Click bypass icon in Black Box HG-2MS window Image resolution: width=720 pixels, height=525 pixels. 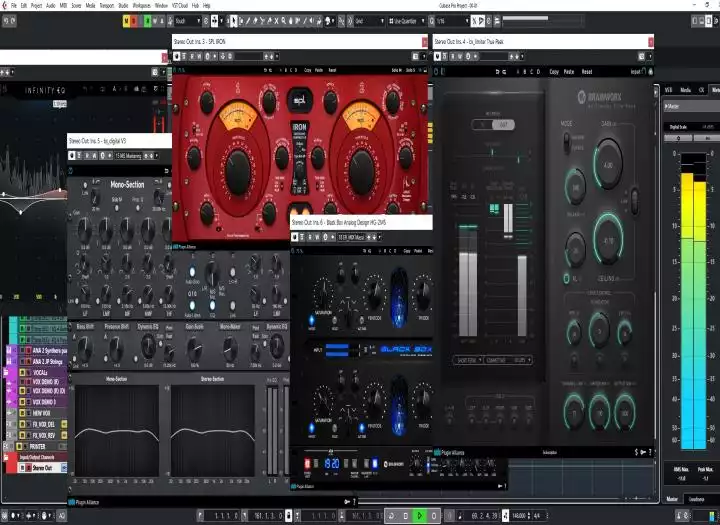tap(295, 237)
